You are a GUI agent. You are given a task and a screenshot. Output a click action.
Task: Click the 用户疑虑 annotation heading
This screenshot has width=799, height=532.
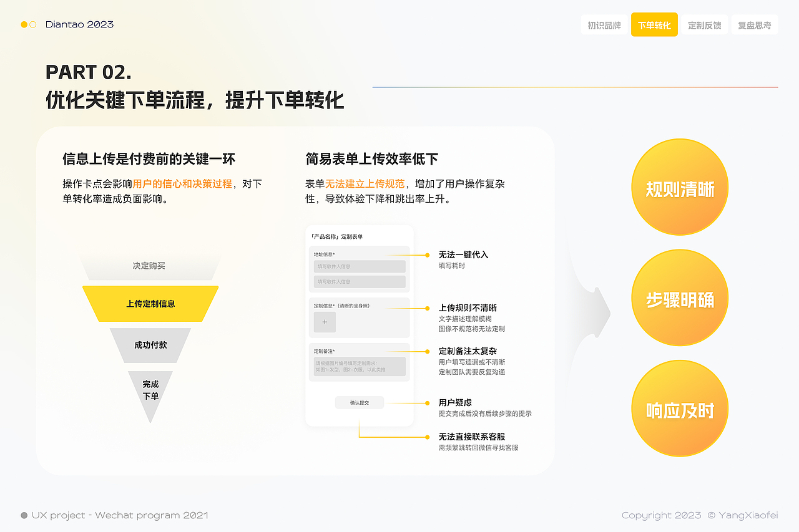[x=455, y=402]
